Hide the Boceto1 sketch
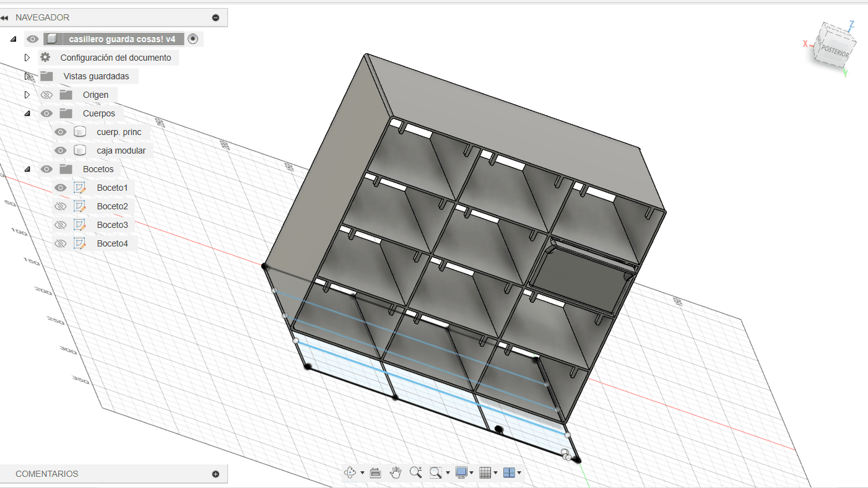 [60, 188]
